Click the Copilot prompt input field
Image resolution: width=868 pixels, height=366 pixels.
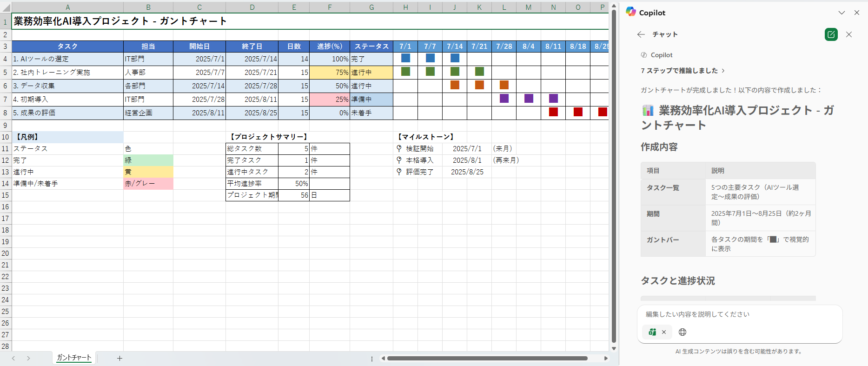739,314
